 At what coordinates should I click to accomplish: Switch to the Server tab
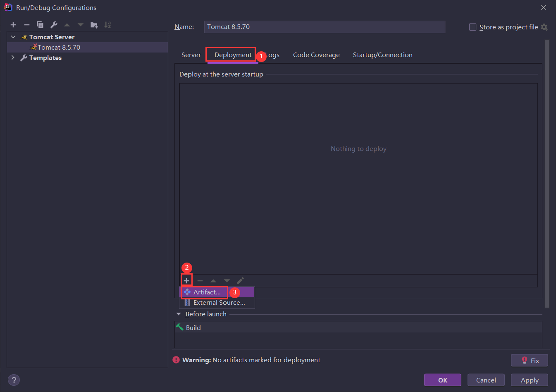click(191, 55)
